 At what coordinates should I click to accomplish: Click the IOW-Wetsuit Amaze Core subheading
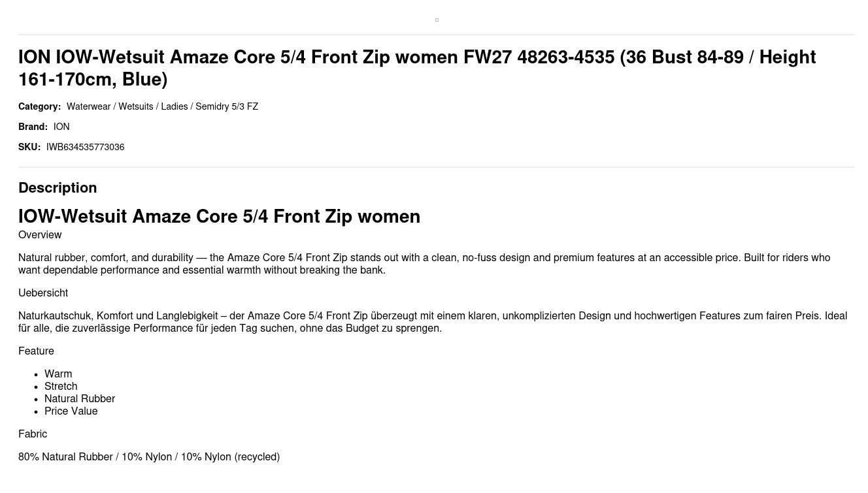pos(219,216)
